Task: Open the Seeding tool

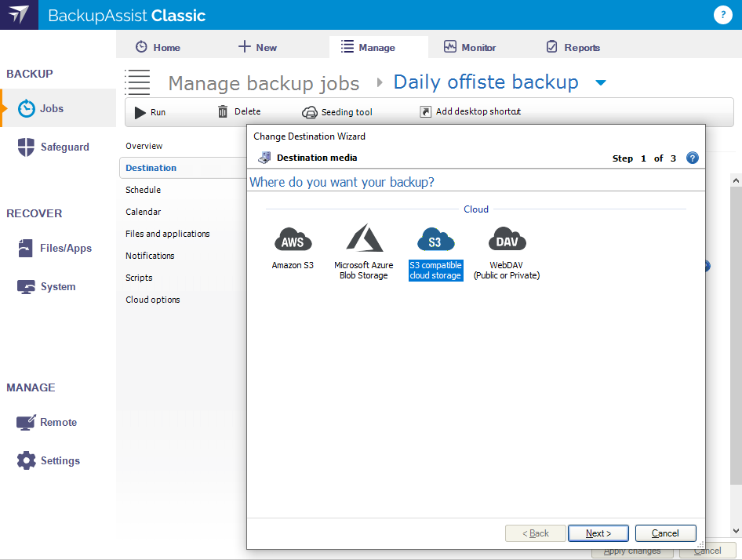Action: (x=337, y=112)
